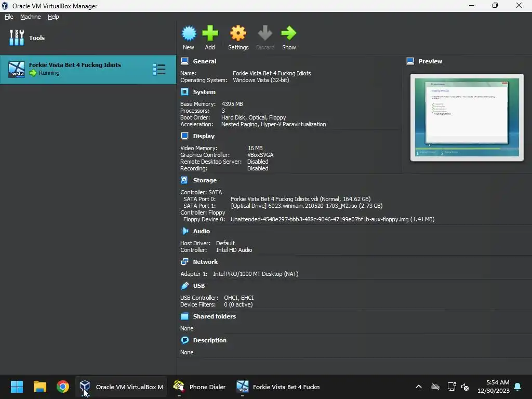Screen dimensions: 532x399
Task: Select the Forkie Vista Bet 4 machine entry
Action: (88, 70)
